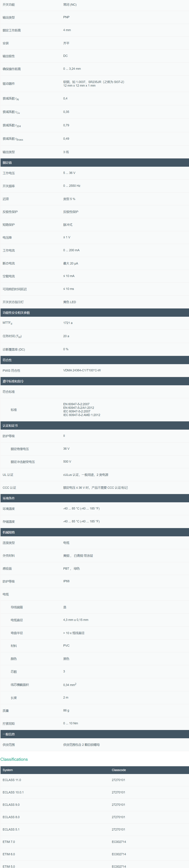Select the value 'VDMA 24364-C1/T100°C-W'
The height and width of the screenshot is (868, 189).
[82, 370]
